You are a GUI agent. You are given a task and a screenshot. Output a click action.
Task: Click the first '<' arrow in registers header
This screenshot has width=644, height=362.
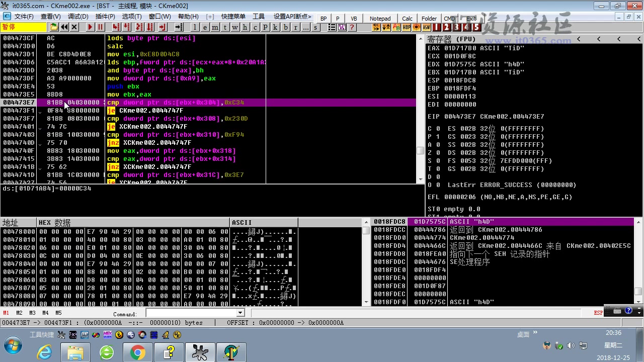(579, 39)
